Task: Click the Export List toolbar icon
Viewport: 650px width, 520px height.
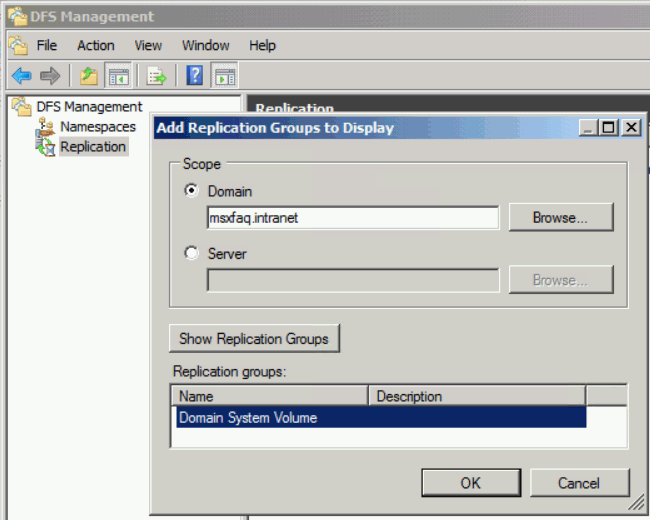Action: pos(157,76)
